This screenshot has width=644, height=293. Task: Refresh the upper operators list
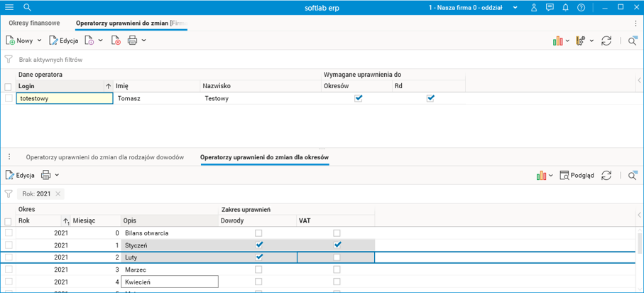pyautogui.click(x=606, y=41)
